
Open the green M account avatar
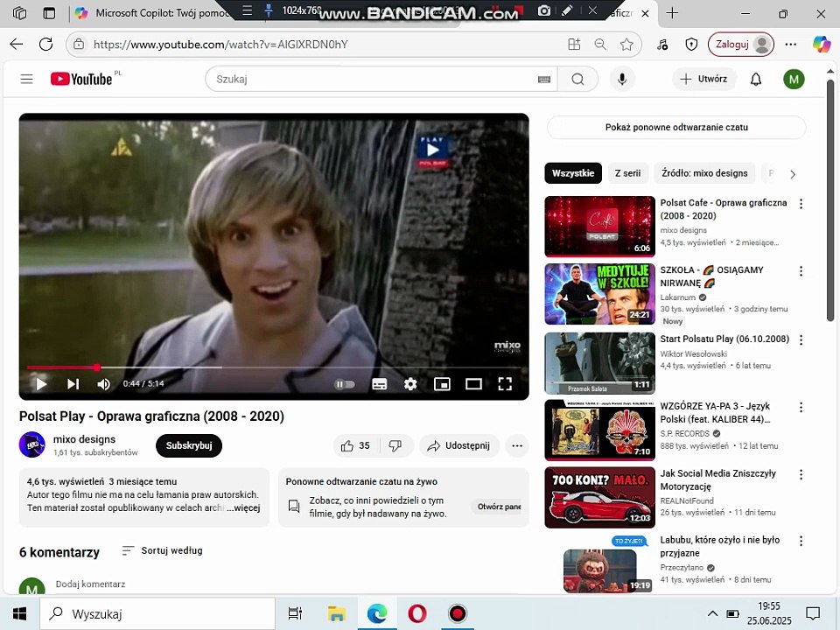tap(794, 80)
